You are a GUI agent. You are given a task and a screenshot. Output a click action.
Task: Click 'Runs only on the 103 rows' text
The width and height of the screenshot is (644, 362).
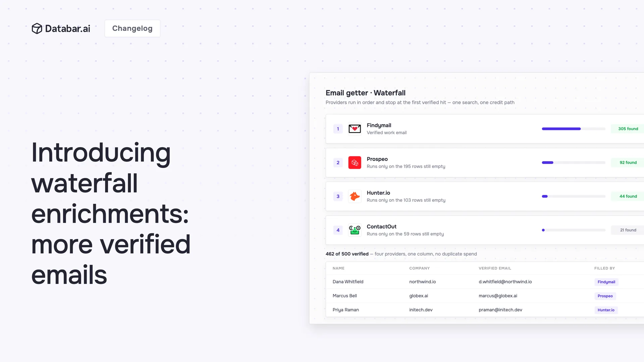406,200
